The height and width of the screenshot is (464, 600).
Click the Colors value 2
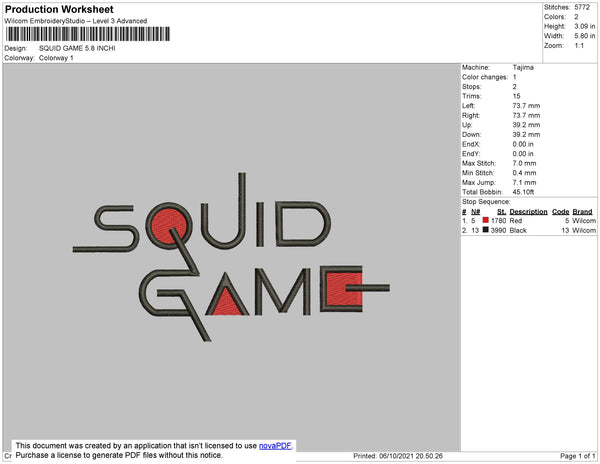coord(576,17)
